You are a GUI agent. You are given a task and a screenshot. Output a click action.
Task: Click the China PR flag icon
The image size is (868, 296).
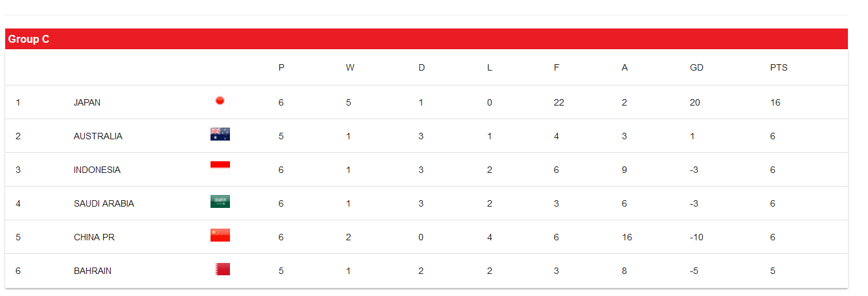coord(220,235)
